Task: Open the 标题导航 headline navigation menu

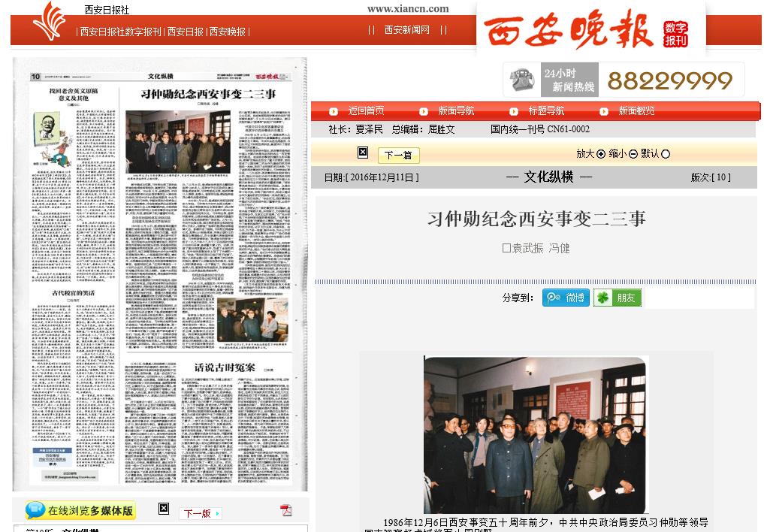Action: 546,111
